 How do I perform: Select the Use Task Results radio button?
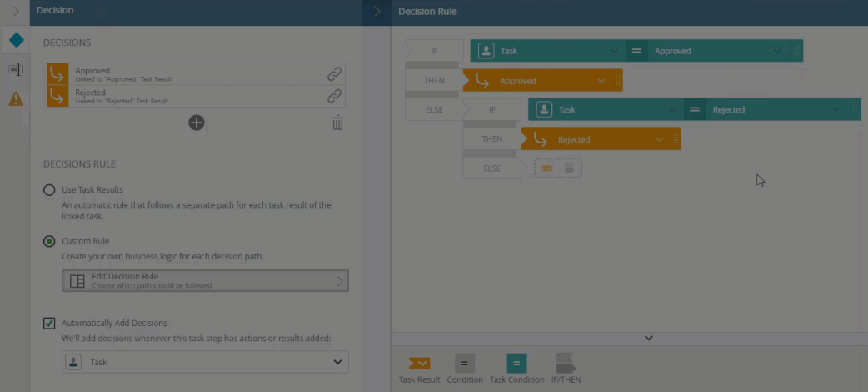point(49,190)
